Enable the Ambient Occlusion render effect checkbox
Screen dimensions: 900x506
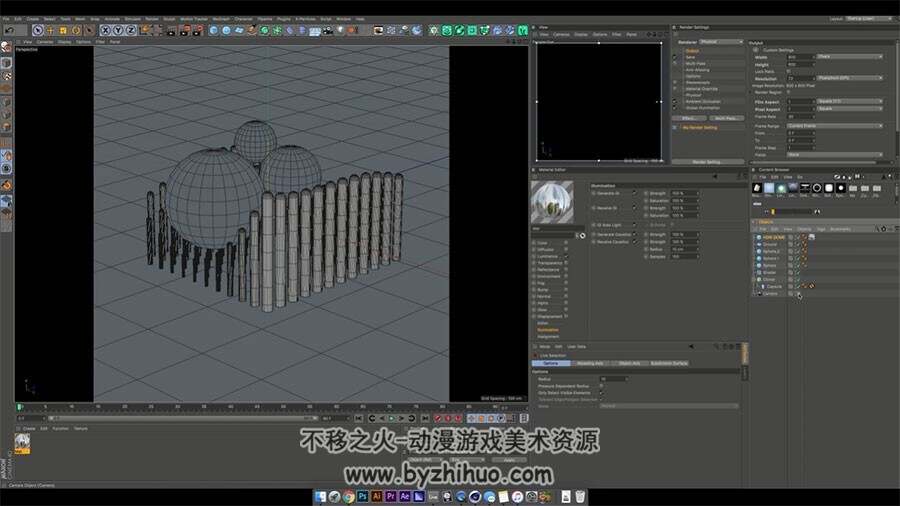[675, 102]
